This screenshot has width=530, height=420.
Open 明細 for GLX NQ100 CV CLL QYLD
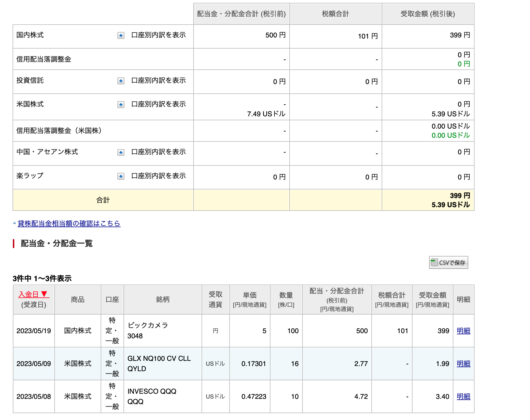click(463, 364)
